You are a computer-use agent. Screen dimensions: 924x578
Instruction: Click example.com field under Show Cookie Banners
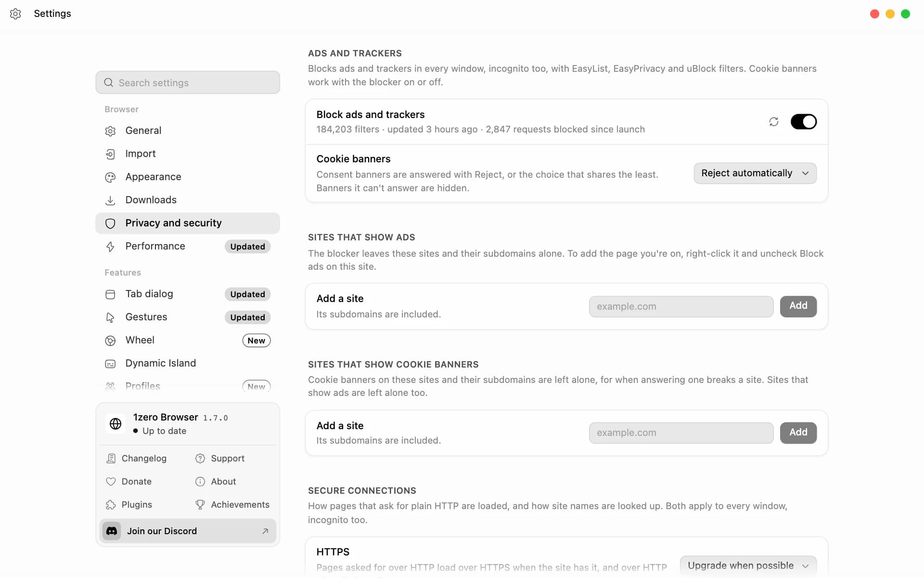(681, 433)
